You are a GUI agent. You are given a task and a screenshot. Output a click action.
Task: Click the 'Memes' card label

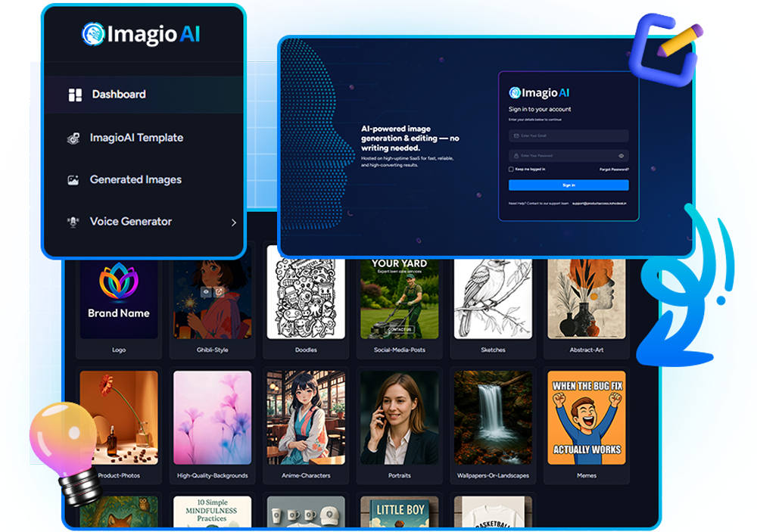587,475
